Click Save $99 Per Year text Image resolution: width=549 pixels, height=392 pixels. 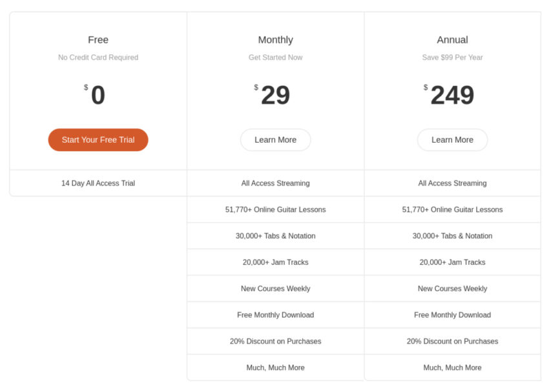(x=452, y=57)
